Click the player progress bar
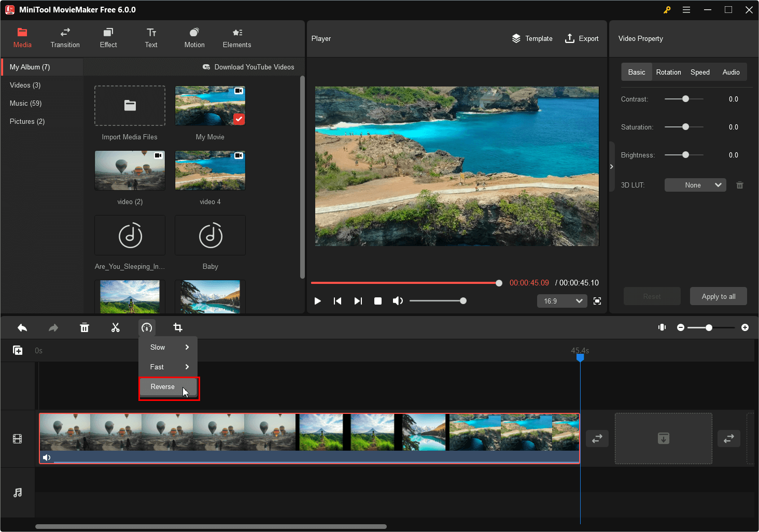The image size is (759, 532). [406, 283]
